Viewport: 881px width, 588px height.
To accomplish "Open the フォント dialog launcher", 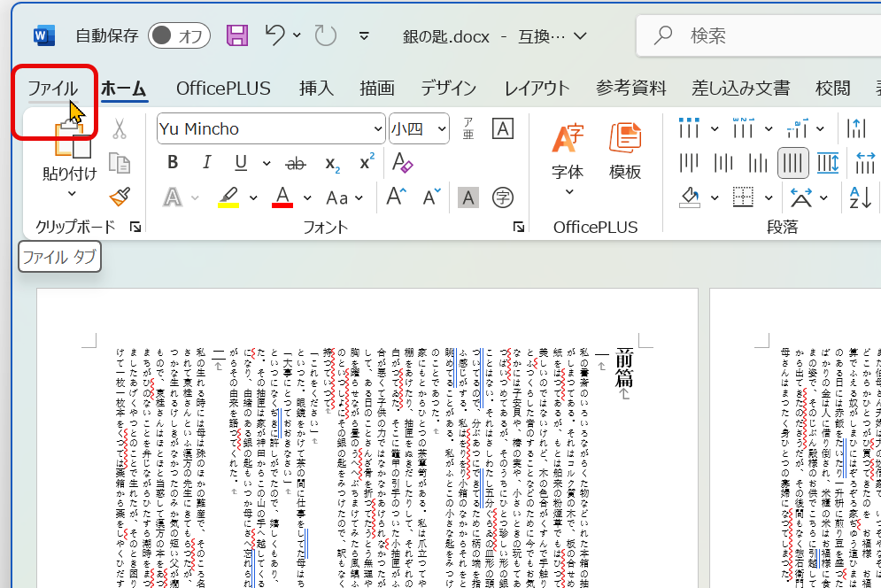I will coord(519,227).
